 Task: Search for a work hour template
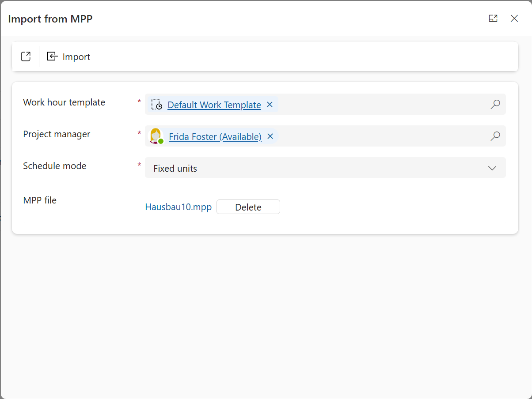[x=495, y=104]
